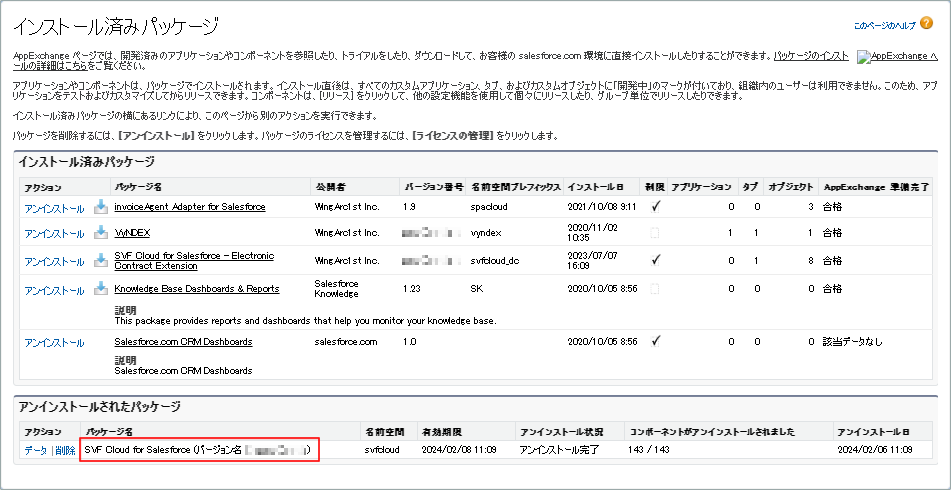
Task: Click the broken AppExchange image icon
Action: 862,57
